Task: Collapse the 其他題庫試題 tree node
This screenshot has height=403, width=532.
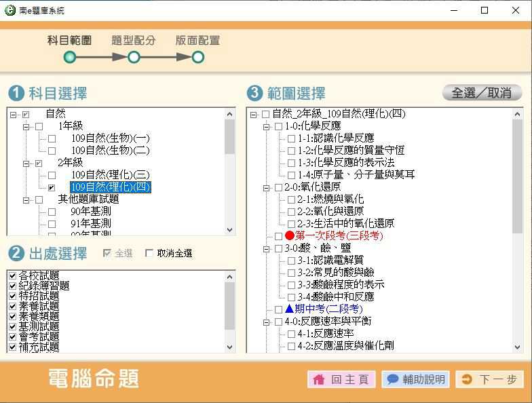Action: [26, 200]
